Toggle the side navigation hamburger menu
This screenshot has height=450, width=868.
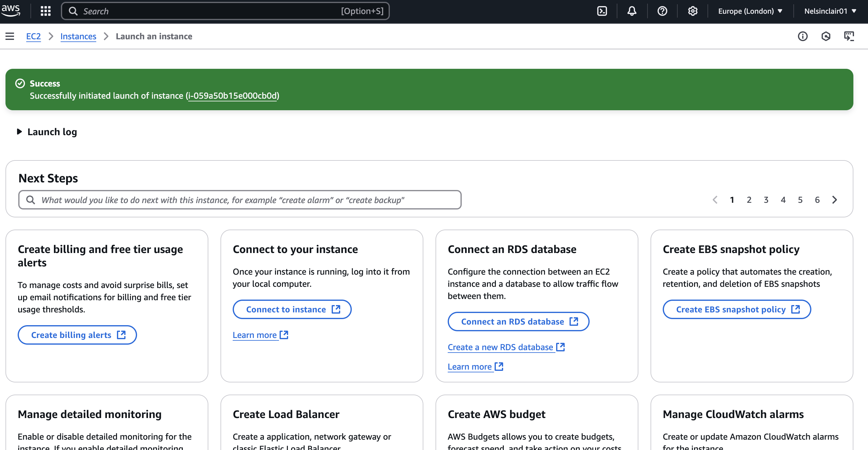click(x=10, y=36)
